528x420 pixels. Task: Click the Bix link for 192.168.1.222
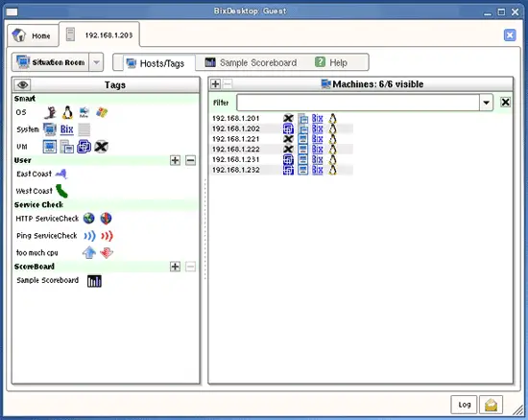coord(317,149)
